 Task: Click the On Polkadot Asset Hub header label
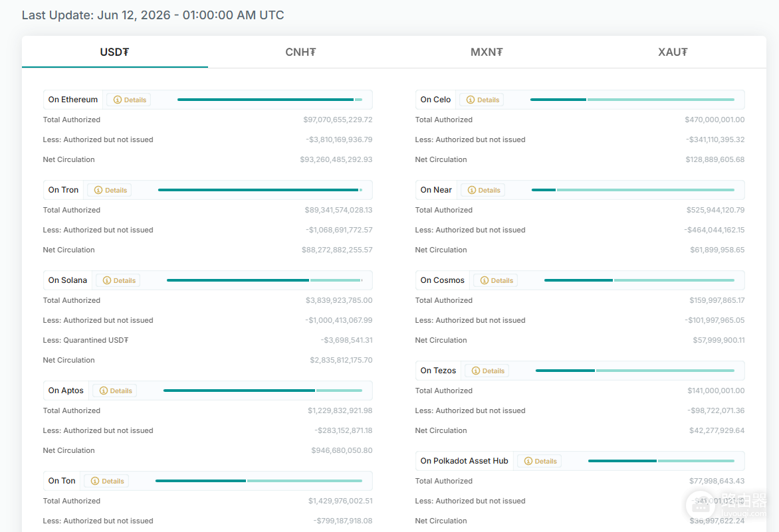pyautogui.click(x=464, y=461)
